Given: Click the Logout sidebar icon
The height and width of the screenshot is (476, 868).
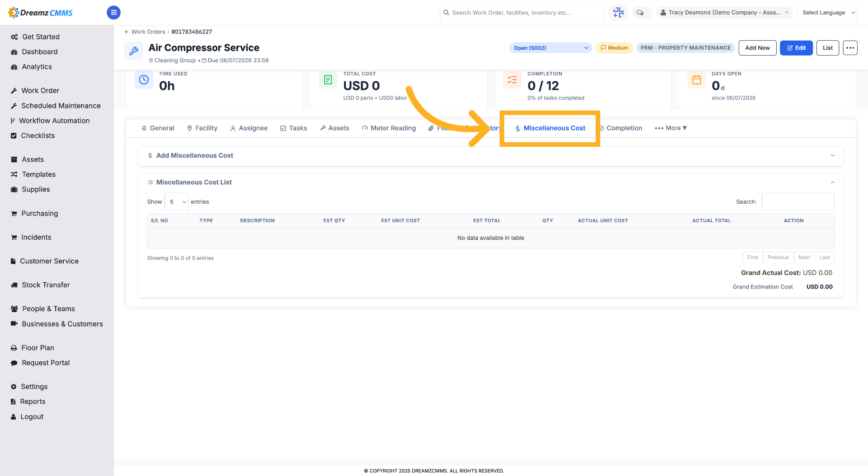Looking at the screenshot, I should click(x=14, y=417).
